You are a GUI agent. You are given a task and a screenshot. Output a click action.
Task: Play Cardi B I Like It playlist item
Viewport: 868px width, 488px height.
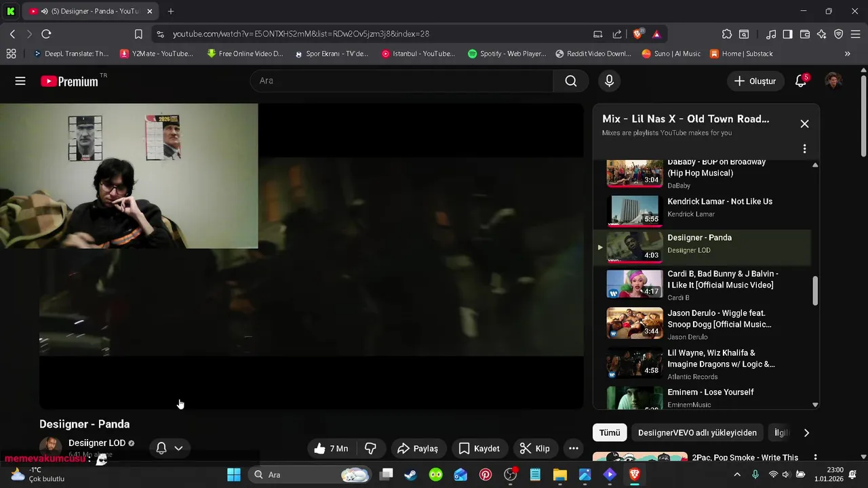point(702,285)
